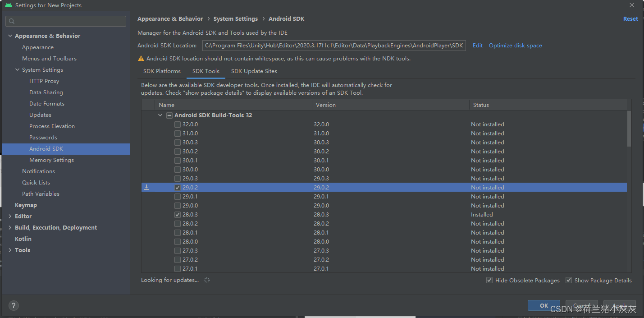Select the 30.0.2 build-tools row name
Viewport: 644px width, 318px height.
(x=190, y=152)
